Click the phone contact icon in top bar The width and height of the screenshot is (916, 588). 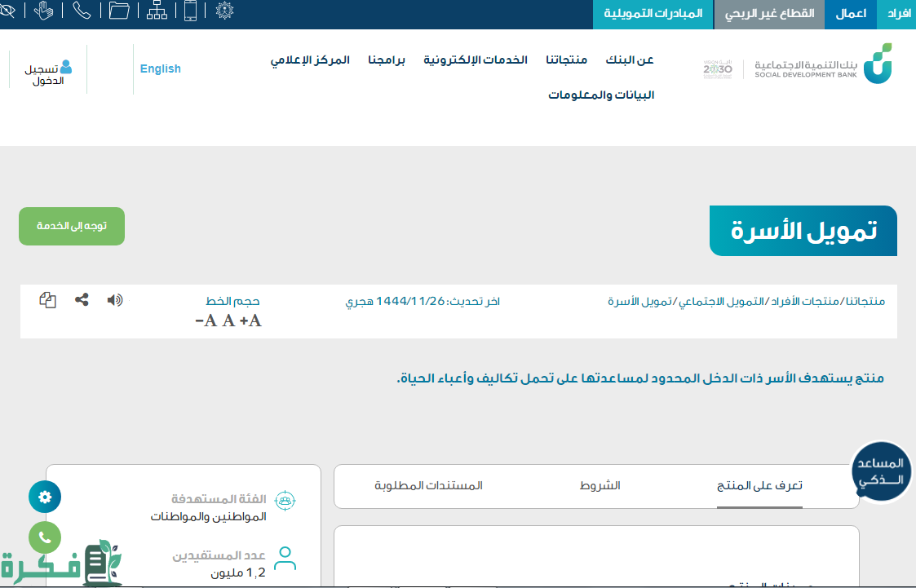82,11
